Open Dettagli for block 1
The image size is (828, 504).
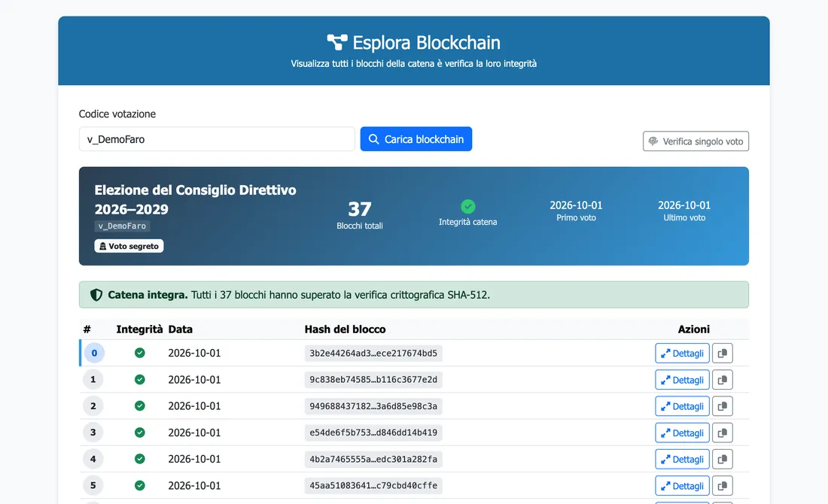(682, 379)
